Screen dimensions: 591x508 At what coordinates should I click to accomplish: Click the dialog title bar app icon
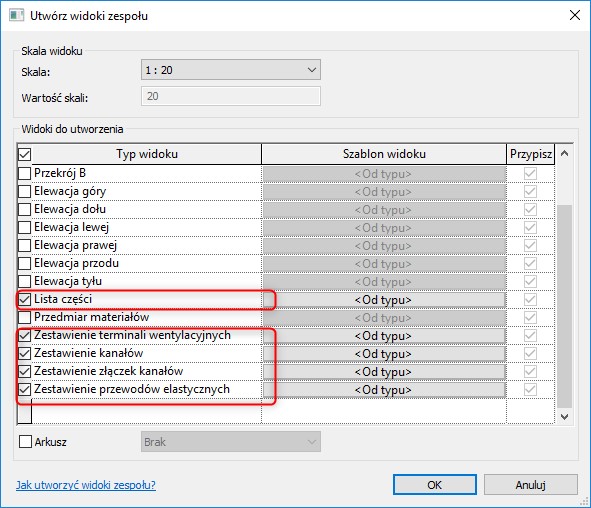(x=16, y=15)
